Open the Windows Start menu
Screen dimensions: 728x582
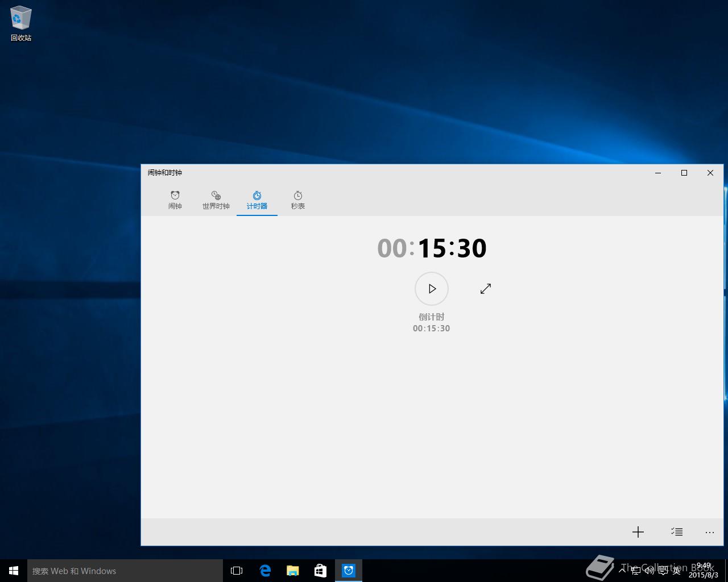[x=14, y=571]
